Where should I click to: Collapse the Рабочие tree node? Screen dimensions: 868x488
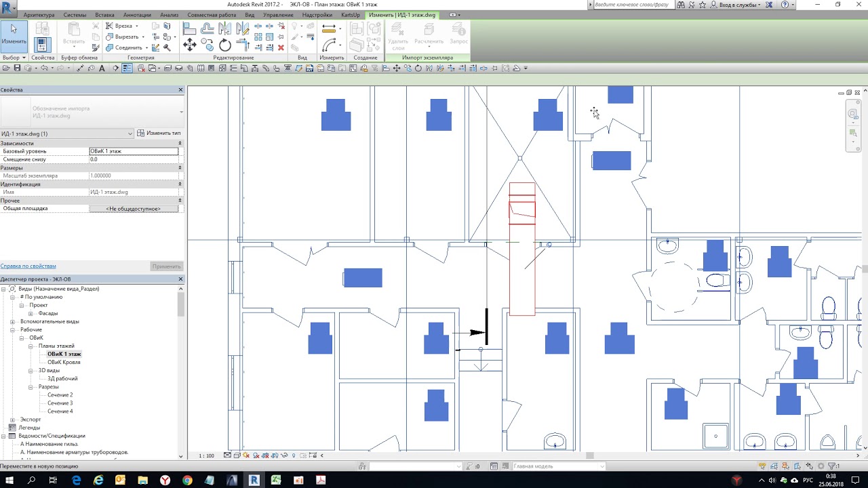click(13, 329)
